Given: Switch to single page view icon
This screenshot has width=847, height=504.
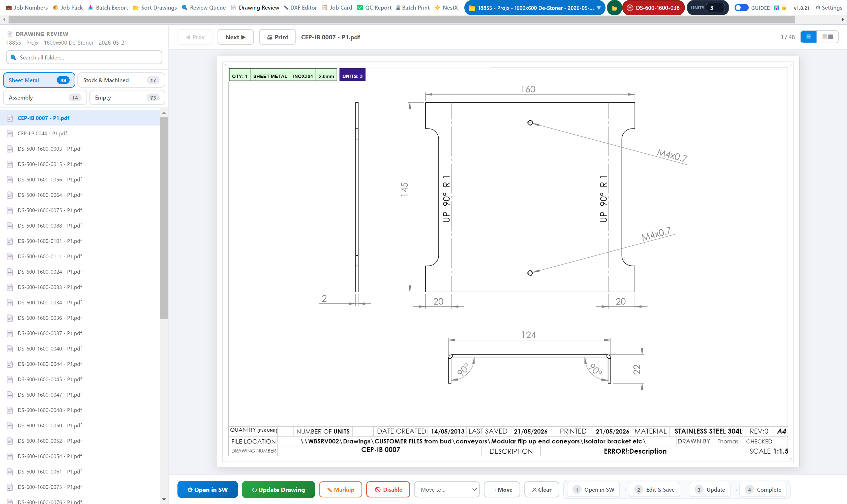Looking at the screenshot, I should (x=809, y=37).
